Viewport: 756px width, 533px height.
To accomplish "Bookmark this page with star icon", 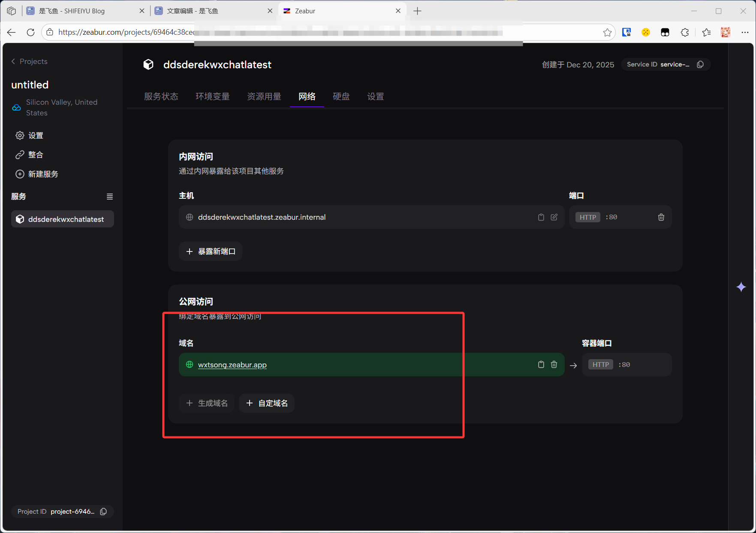I will pos(607,33).
